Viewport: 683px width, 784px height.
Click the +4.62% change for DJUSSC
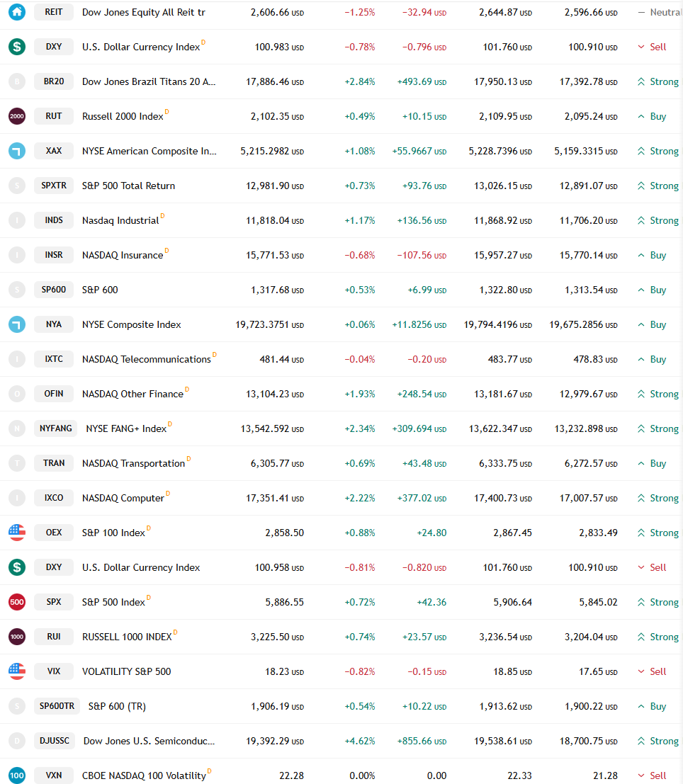[x=360, y=741]
